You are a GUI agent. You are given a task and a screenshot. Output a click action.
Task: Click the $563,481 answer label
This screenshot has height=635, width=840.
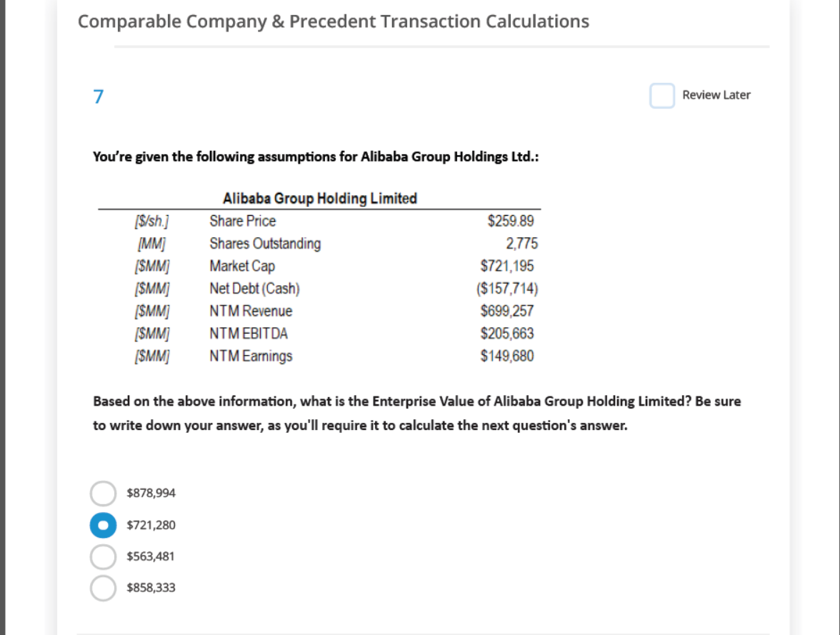click(151, 556)
